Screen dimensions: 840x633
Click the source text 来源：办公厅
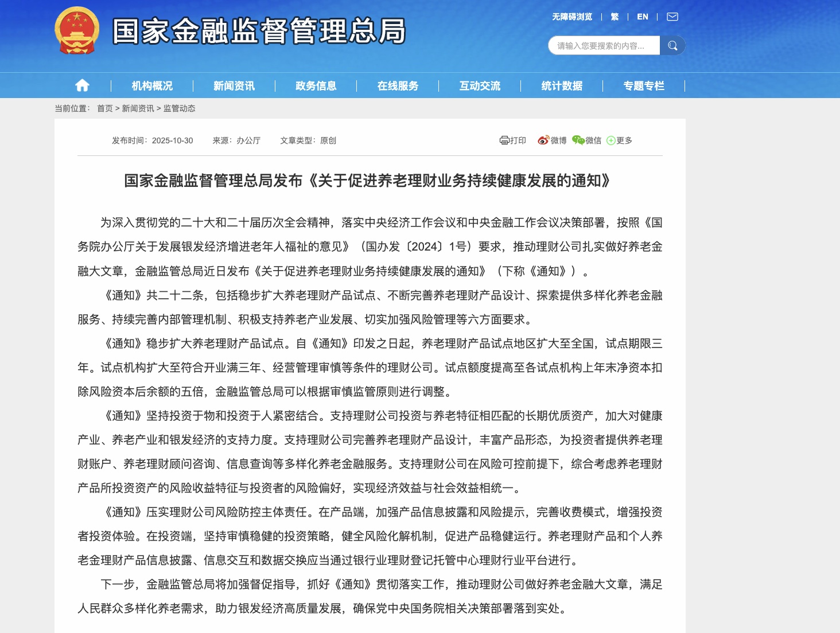click(x=236, y=140)
